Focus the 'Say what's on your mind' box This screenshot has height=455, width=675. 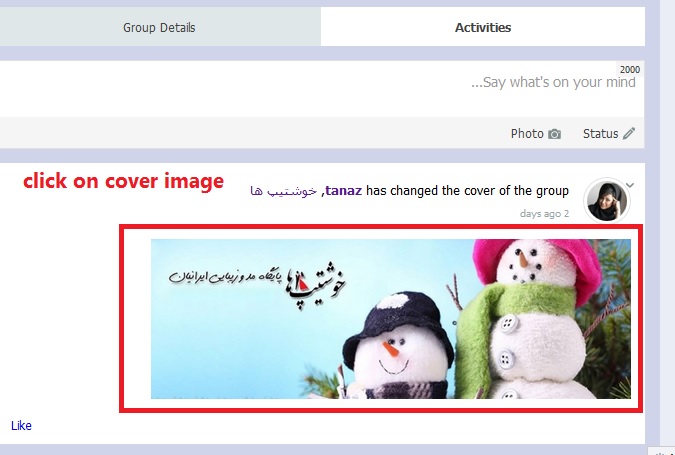coord(322,89)
